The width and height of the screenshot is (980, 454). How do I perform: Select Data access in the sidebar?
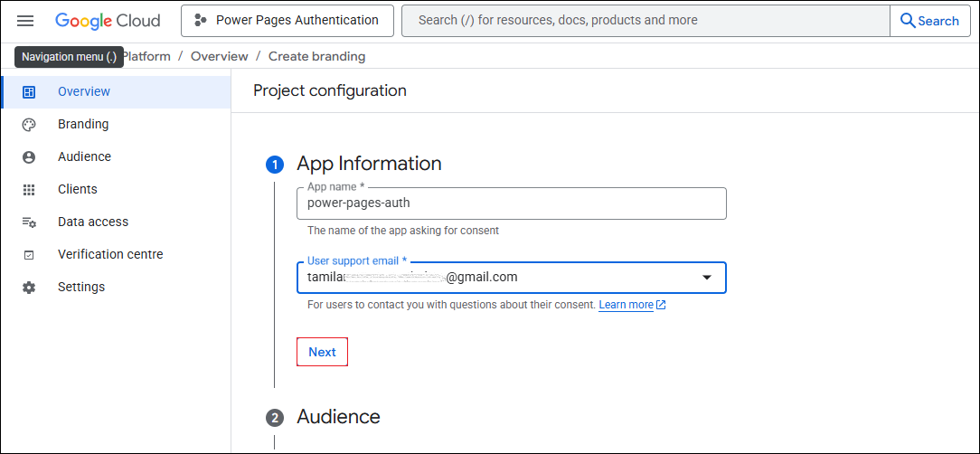click(116, 222)
